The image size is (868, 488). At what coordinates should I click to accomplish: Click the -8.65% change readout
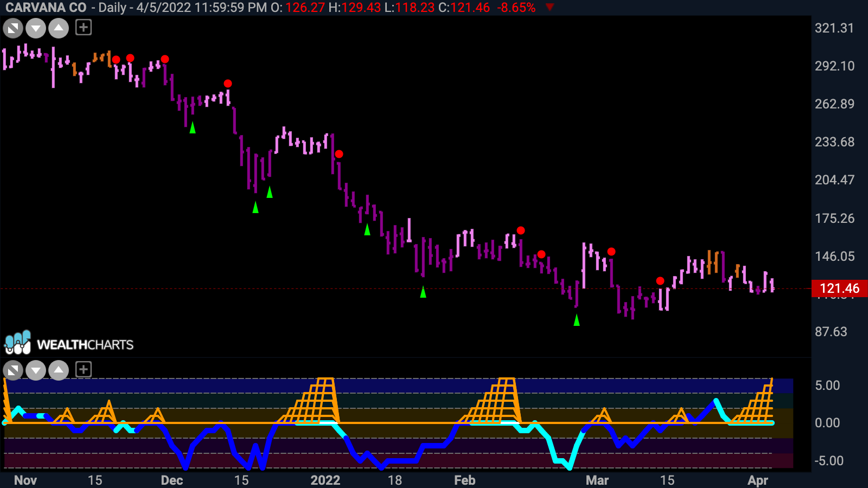click(516, 8)
